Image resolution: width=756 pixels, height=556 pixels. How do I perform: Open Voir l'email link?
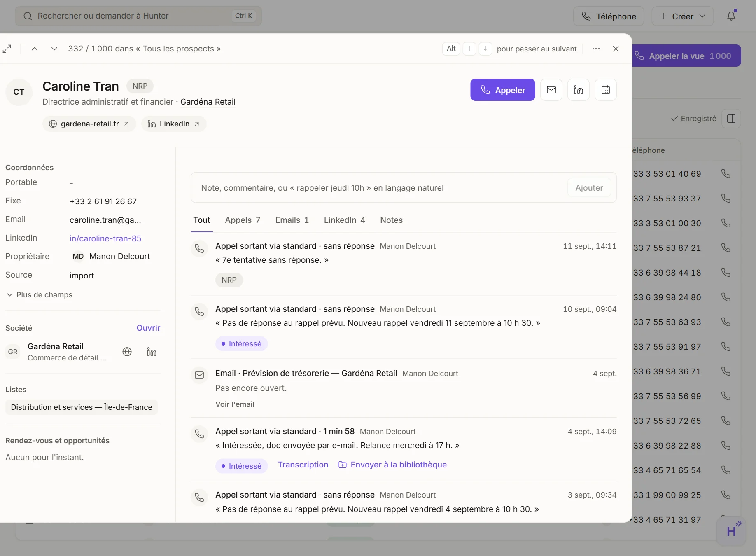[x=235, y=404]
